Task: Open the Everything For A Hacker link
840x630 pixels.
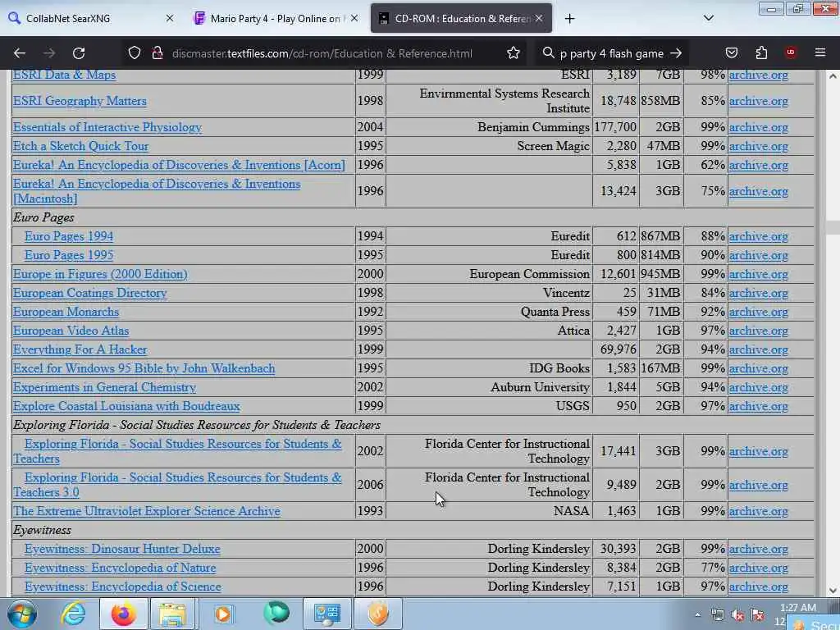Action: (x=80, y=349)
